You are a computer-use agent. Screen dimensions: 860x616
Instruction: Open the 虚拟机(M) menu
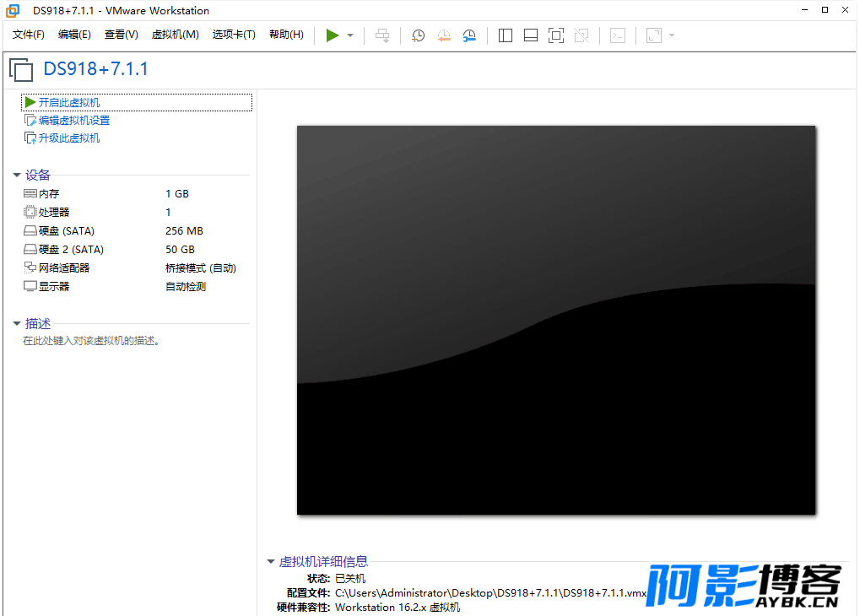175,35
